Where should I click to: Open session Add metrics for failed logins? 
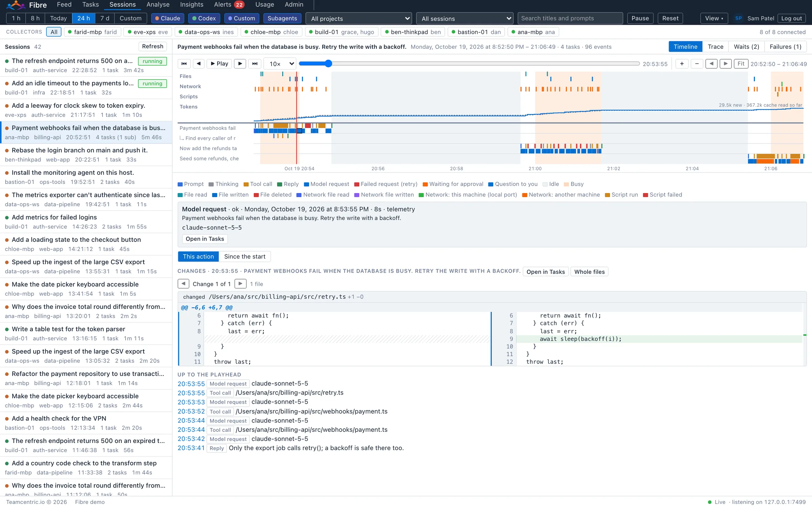click(86, 222)
